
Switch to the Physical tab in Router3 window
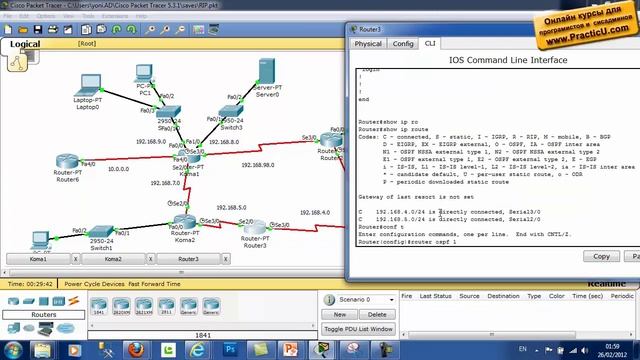point(368,44)
